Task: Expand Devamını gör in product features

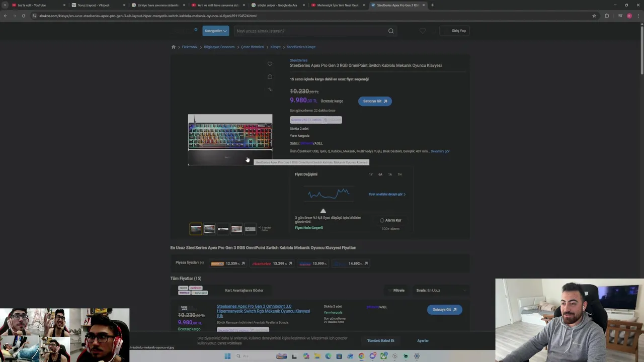Action: coord(440,151)
